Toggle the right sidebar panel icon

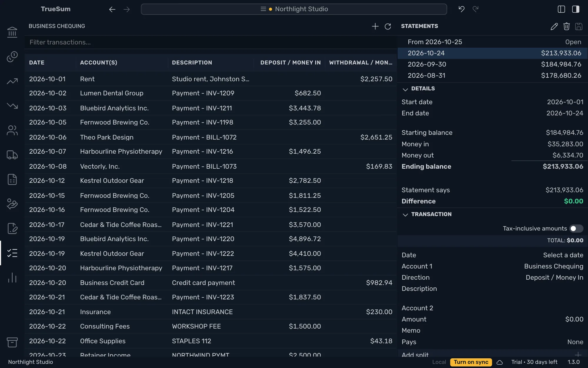[x=576, y=9]
